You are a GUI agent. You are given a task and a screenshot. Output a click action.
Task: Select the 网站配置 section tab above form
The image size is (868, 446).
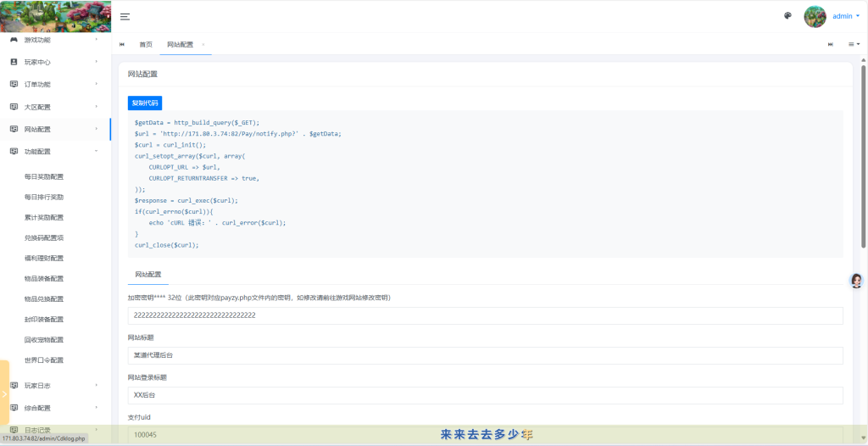(148, 275)
